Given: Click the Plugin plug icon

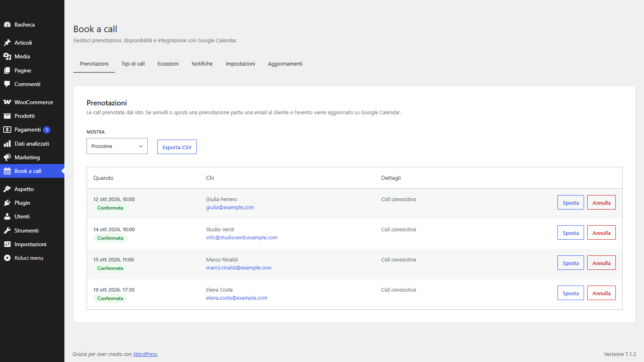Looking at the screenshot, I should (7, 203).
